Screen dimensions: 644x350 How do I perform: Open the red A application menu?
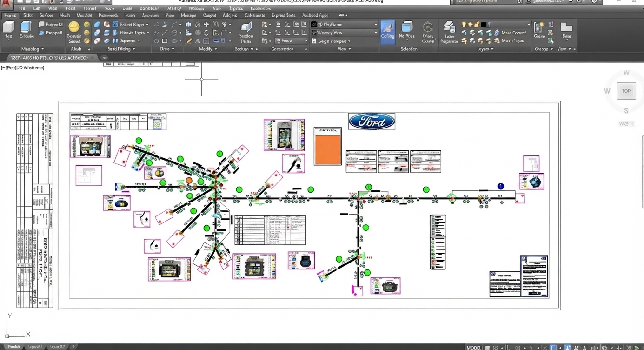(x=6, y=4)
